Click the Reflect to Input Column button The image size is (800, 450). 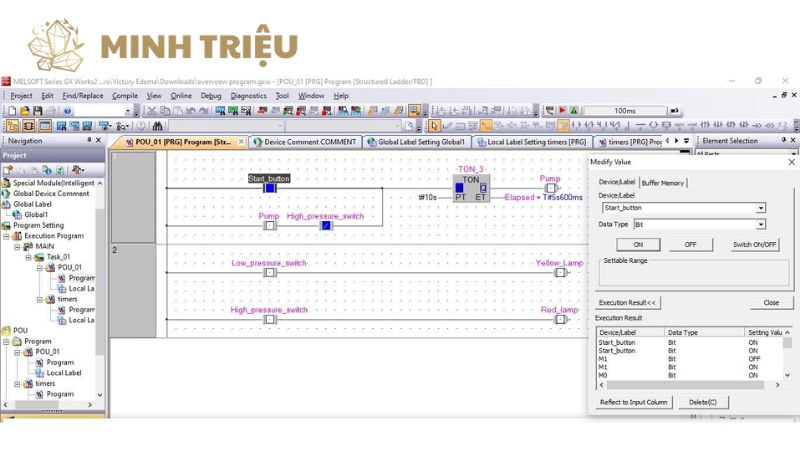633,402
